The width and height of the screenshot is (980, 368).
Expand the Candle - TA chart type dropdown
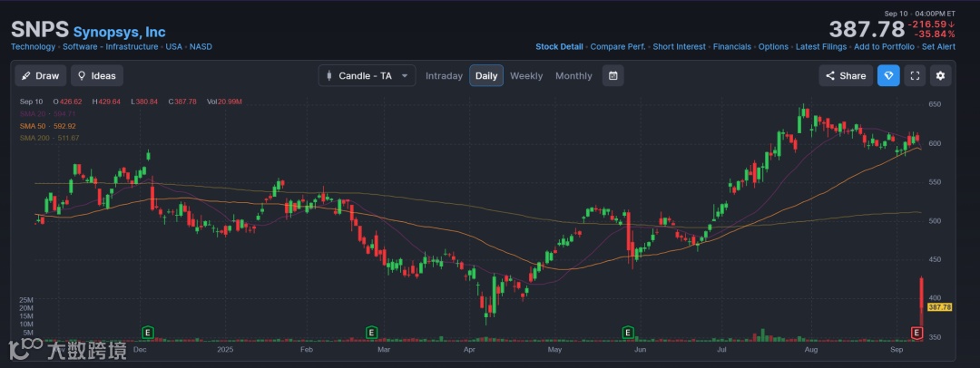(367, 75)
